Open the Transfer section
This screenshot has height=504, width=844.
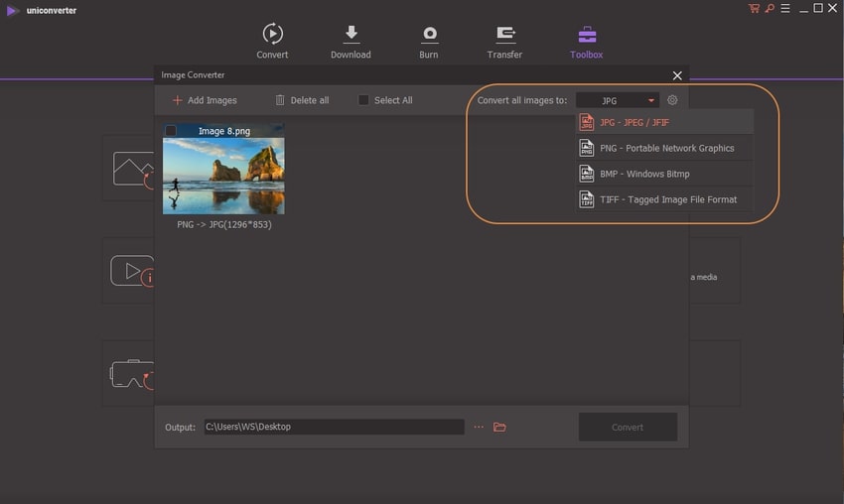click(504, 35)
